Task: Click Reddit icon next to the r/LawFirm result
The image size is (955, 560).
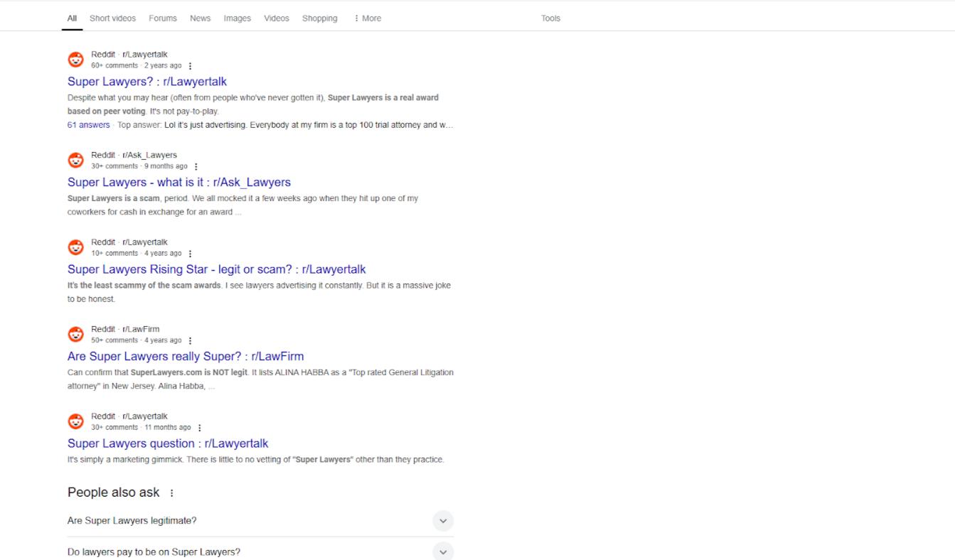Action: pyautogui.click(x=75, y=335)
